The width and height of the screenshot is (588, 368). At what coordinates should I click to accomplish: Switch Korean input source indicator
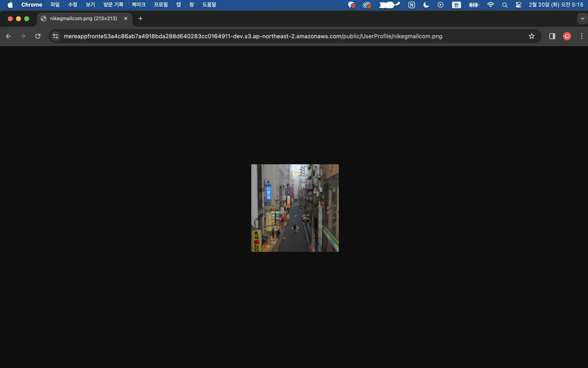[x=456, y=5]
